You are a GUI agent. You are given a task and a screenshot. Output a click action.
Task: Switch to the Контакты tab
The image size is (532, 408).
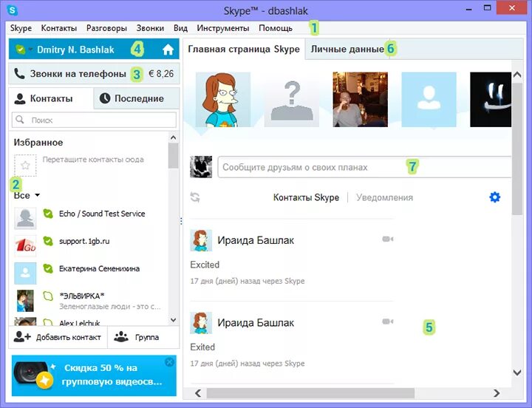click(51, 98)
